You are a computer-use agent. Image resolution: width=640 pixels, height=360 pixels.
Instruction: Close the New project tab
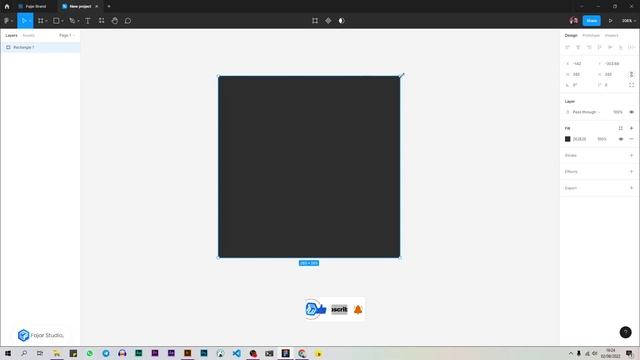coord(97,6)
